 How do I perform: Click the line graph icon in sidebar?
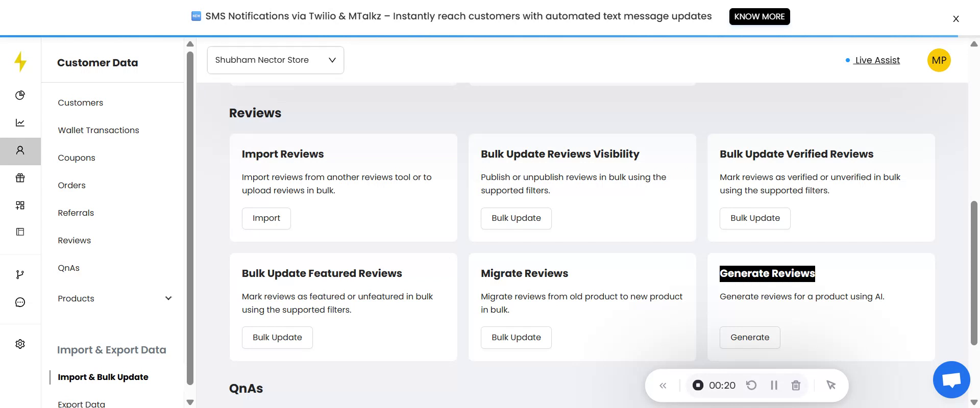coord(20,123)
